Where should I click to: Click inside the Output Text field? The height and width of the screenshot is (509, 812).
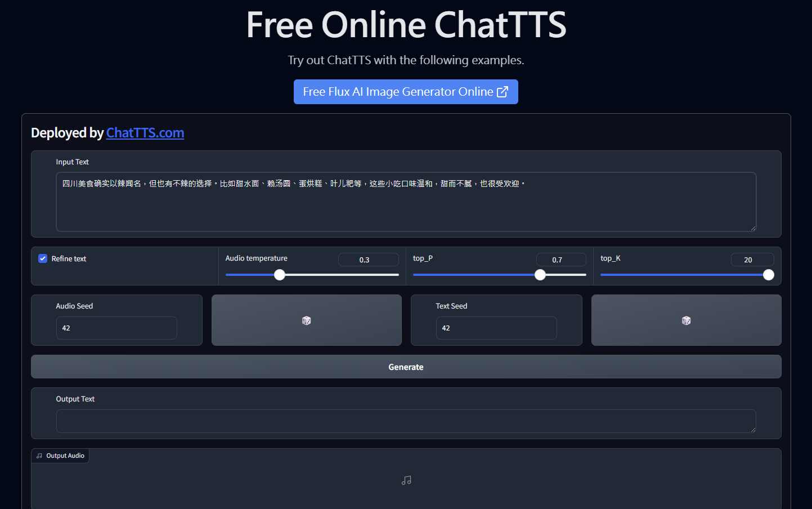pos(406,421)
